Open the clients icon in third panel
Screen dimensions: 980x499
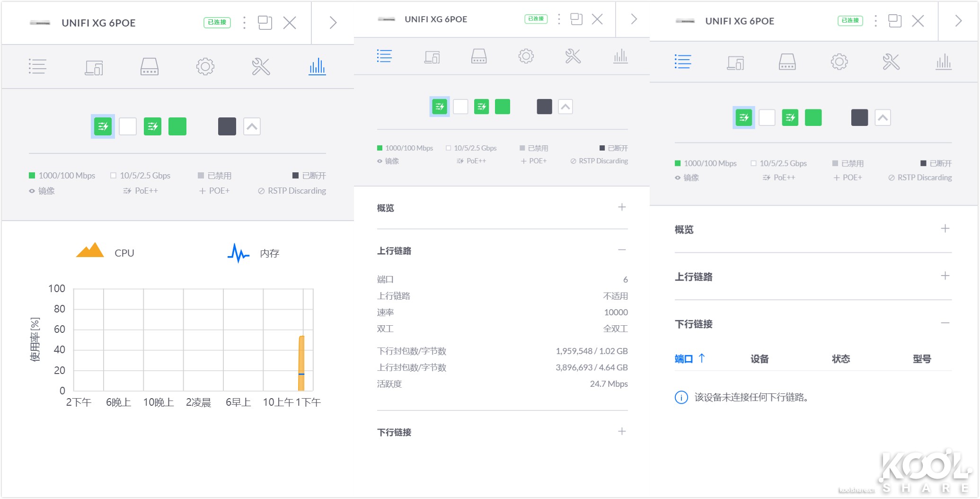click(x=735, y=62)
